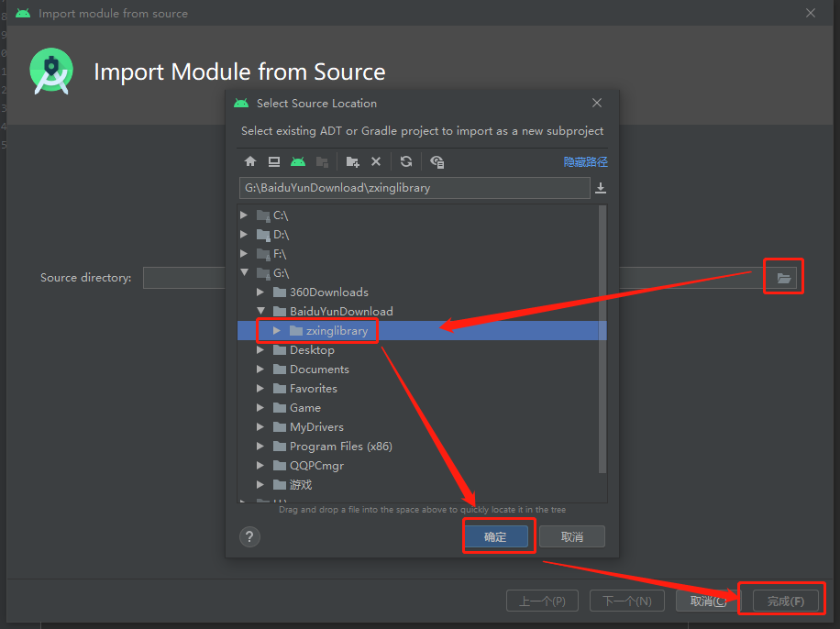Open path history download-arrow icon
840x629 pixels.
point(601,188)
